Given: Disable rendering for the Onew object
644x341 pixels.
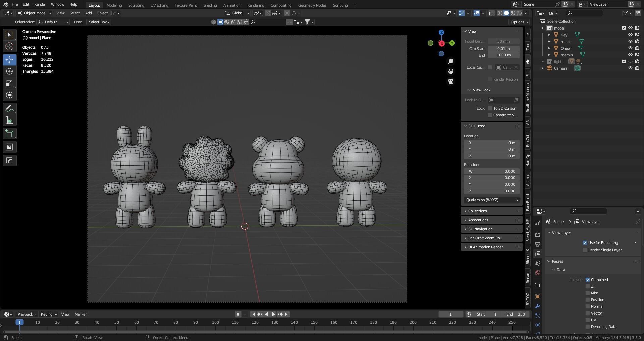Looking at the screenshot, I should (x=637, y=48).
